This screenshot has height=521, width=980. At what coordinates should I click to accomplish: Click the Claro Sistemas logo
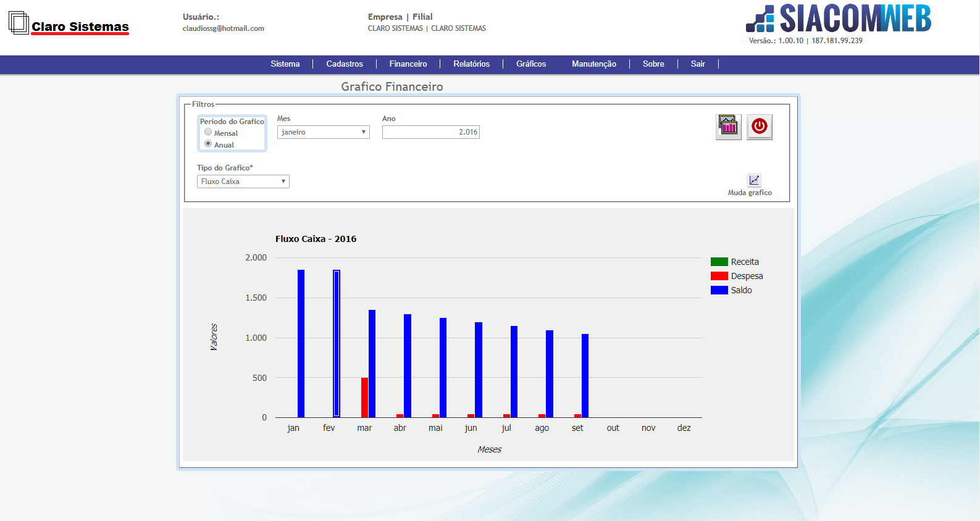(x=69, y=23)
